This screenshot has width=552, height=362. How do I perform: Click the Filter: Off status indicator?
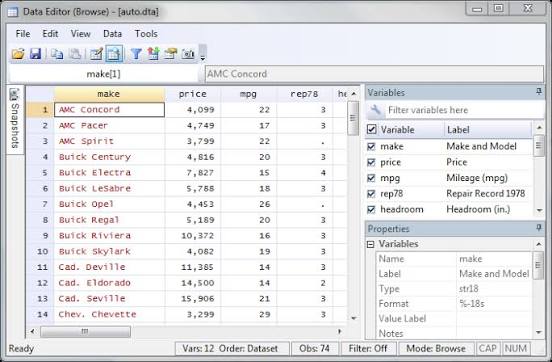pos(368,349)
